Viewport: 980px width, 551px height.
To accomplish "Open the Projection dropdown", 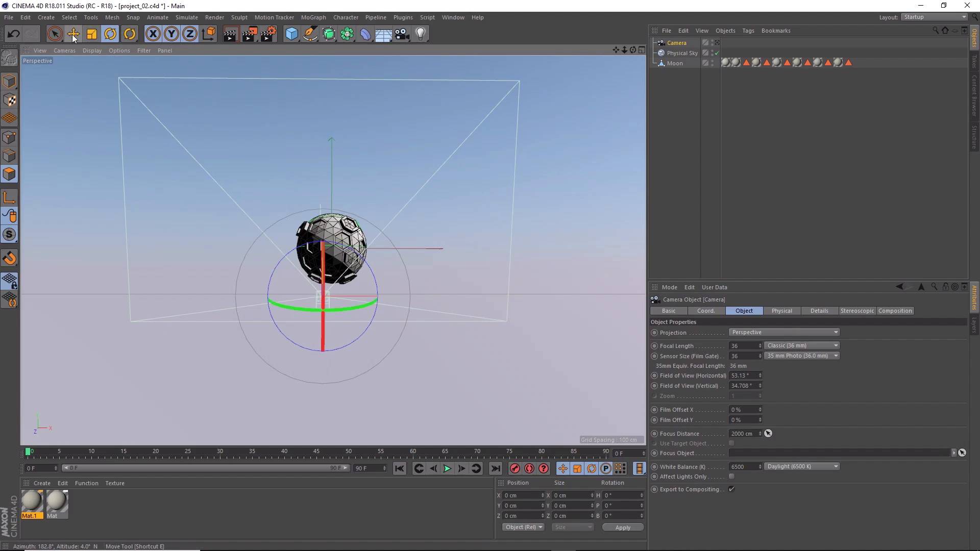I will tap(784, 333).
